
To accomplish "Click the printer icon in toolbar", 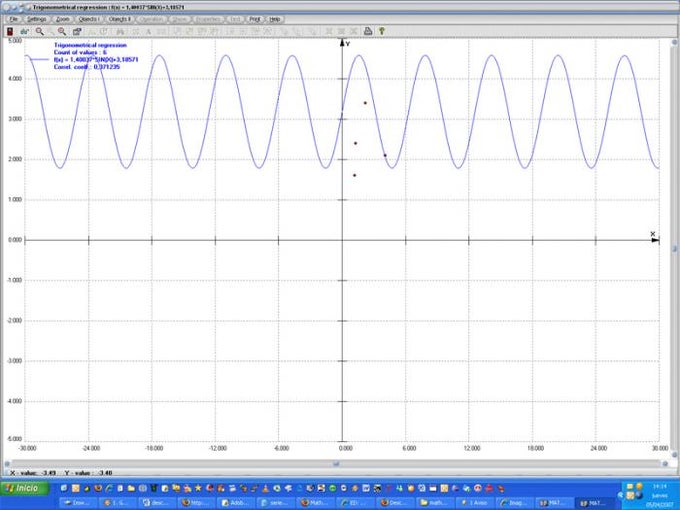I will tap(368, 31).
